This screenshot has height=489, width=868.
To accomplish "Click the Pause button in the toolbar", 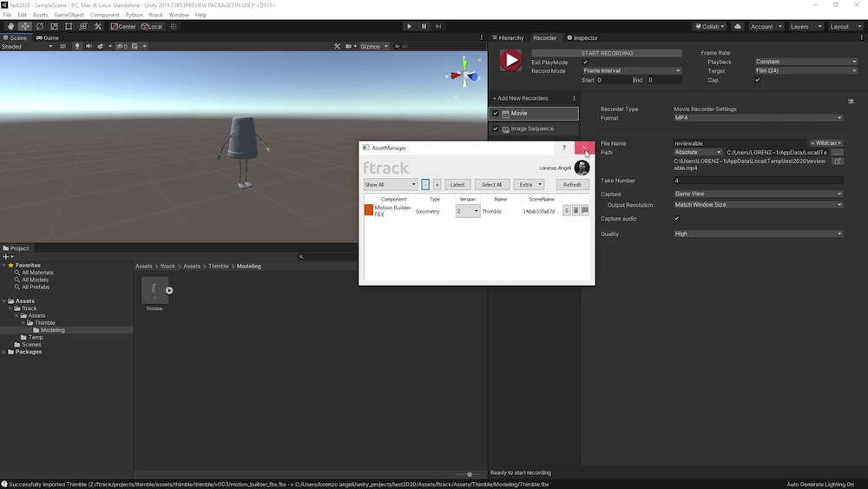I will coord(424,26).
